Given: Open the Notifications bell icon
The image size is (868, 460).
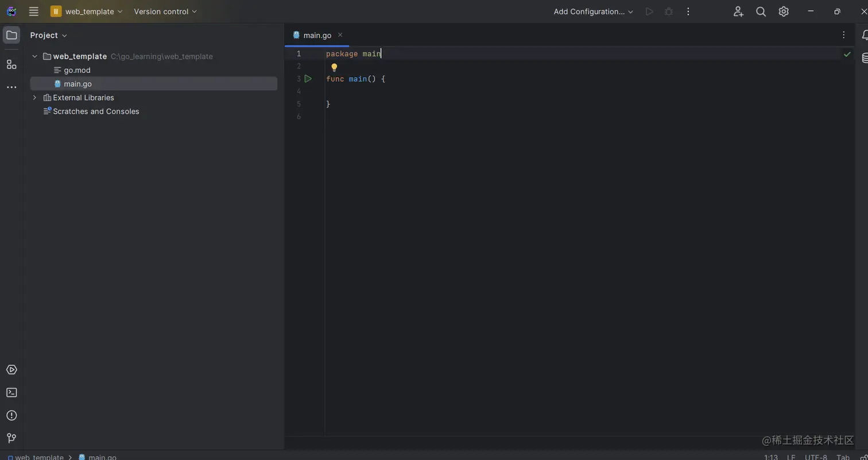Looking at the screenshot, I should (x=864, y=35).
